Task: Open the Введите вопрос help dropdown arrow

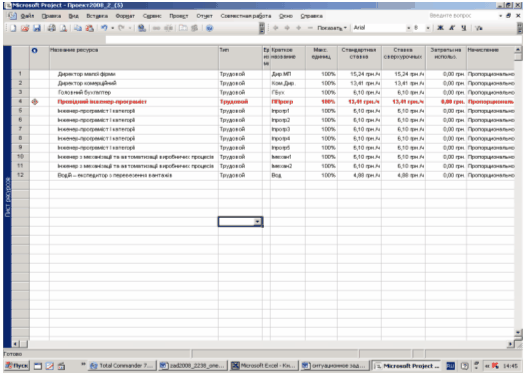Action: tap(501, 16)
